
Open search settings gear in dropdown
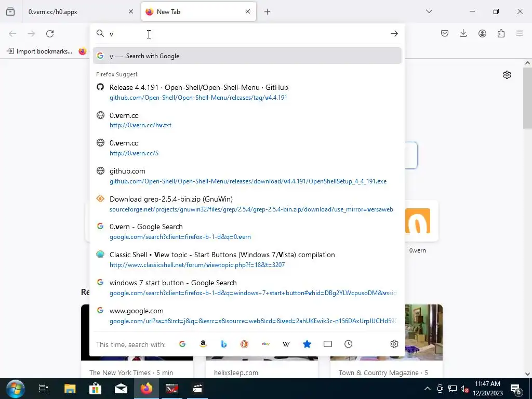394,344
